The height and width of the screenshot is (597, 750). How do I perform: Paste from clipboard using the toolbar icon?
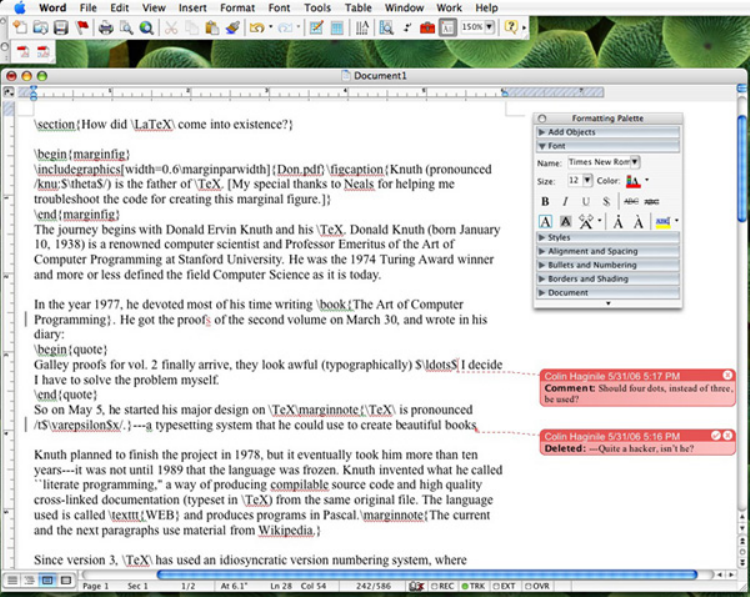pos(212,27)
